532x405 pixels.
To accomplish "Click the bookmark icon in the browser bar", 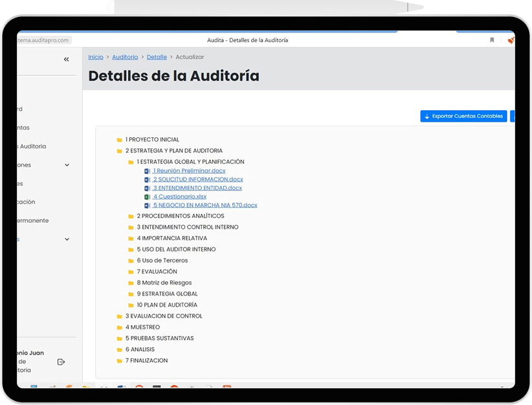I will point(492,40).
